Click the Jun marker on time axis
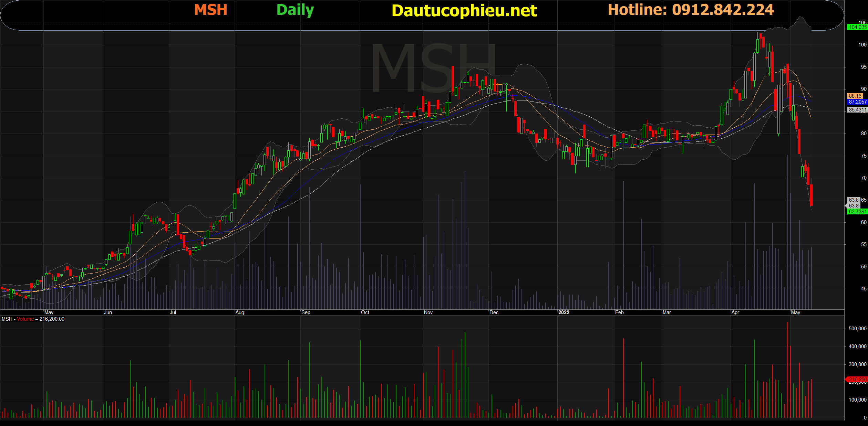This screenshot has height=426, width=868. click(108, 312)
